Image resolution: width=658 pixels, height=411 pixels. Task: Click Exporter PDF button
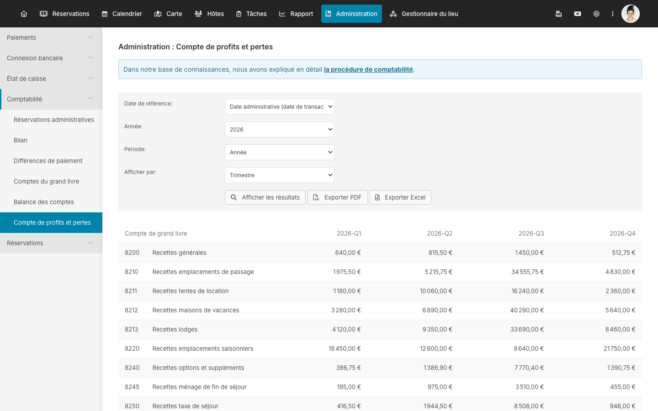(337, 197)
